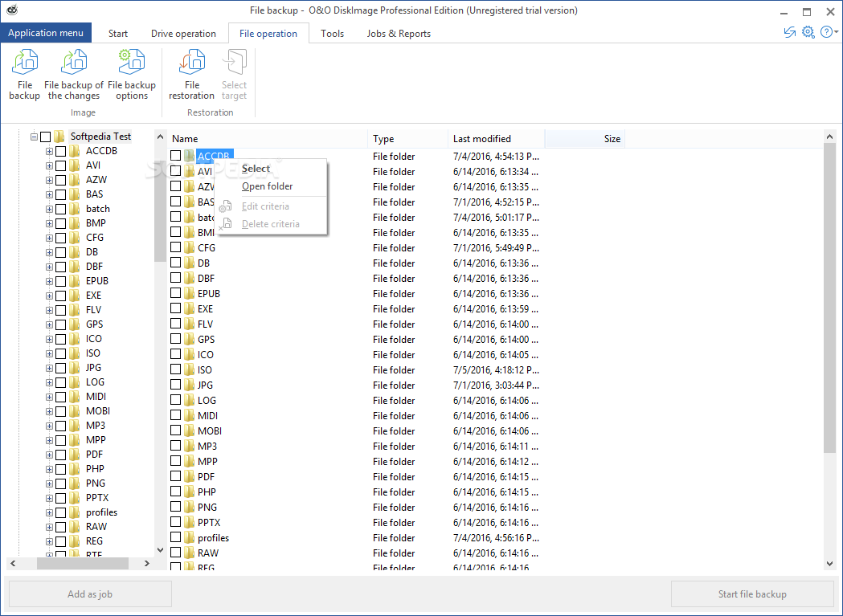Open the Application menu

(x=46, y=33)
